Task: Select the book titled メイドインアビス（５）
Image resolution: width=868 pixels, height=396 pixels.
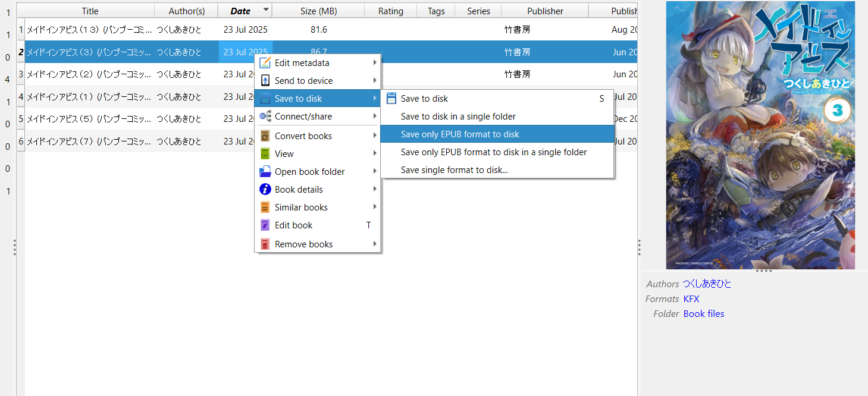Action: pyautogui.click(x=89, y=119)
